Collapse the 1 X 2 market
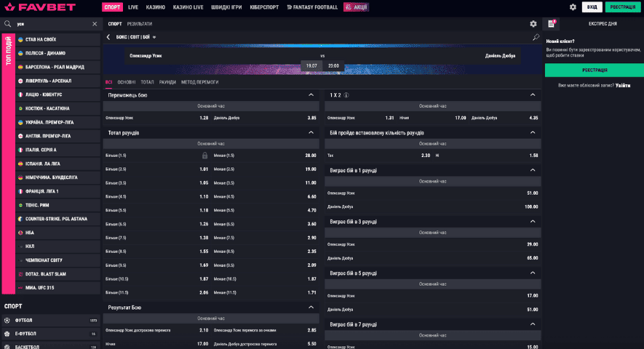Image resolution: width=644 pixels, height=349 pixels. click(533, 95)
